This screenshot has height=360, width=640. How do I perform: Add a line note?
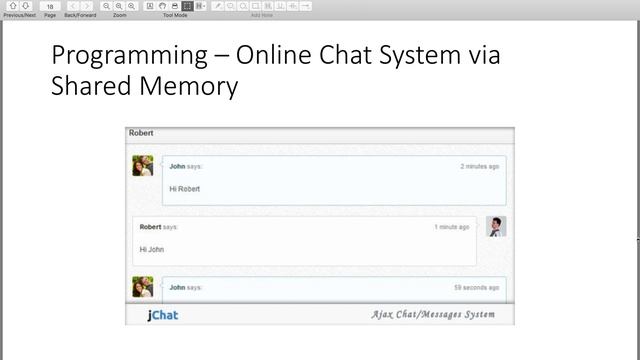[x=306, y=6]
